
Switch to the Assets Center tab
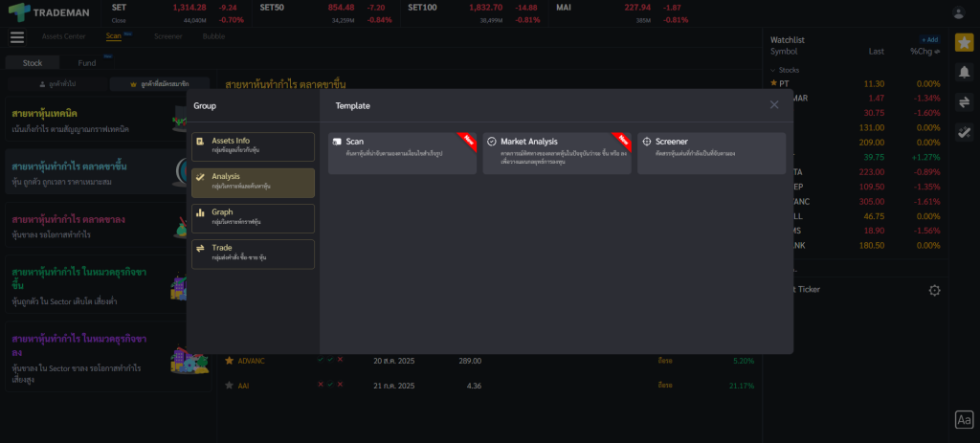(64, 36)
